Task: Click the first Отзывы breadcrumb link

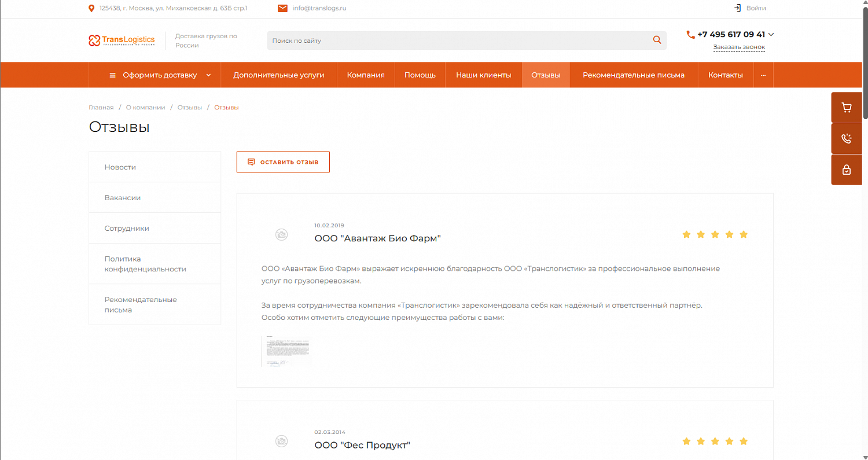Action: click(190, 108)
